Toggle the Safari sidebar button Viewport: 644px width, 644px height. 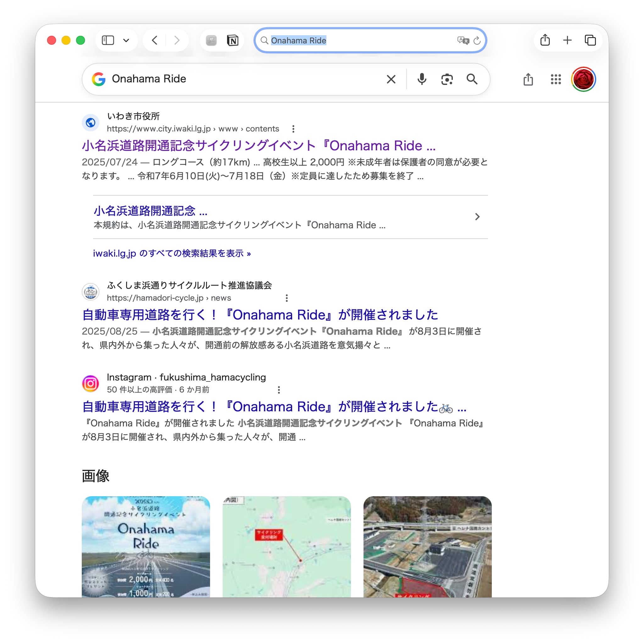pos(108,40)
